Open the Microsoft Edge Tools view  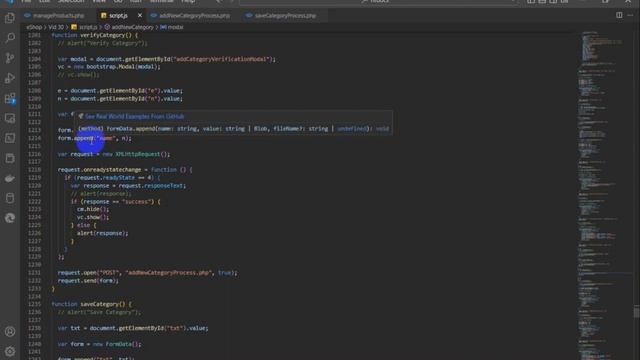[x=10, y=218]
